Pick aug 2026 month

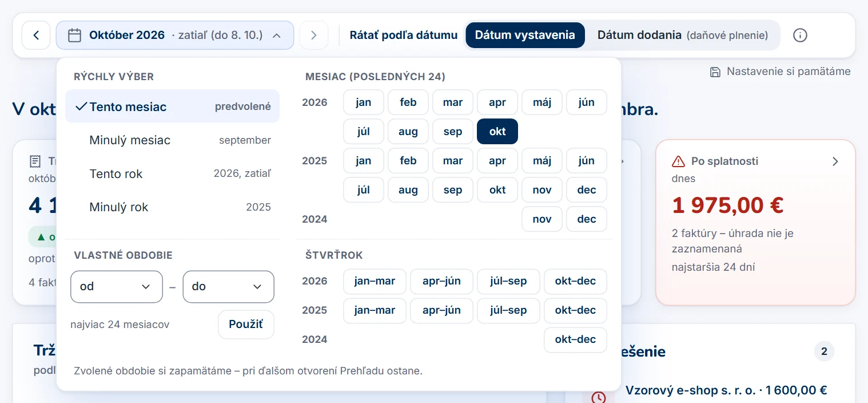coord(408,132)
